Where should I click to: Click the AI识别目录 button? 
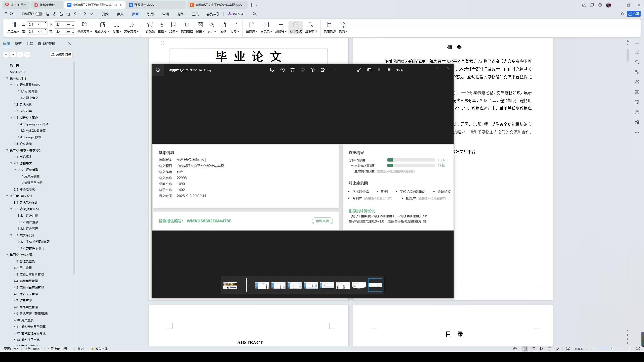(61, 55)
